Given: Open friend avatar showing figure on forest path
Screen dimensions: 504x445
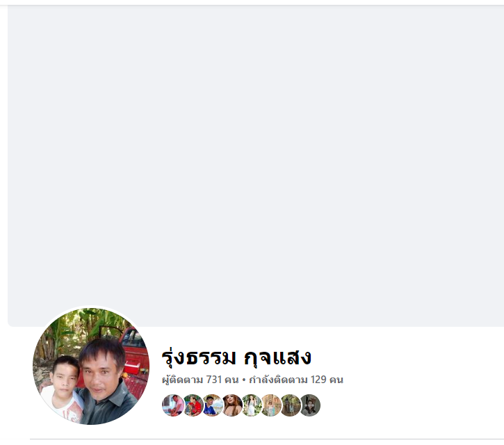Looking at the screenshot, I should (291, 405).
